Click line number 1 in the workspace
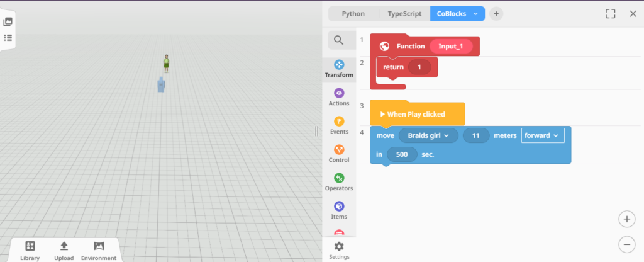644x262 pixels. click(362, 40)
